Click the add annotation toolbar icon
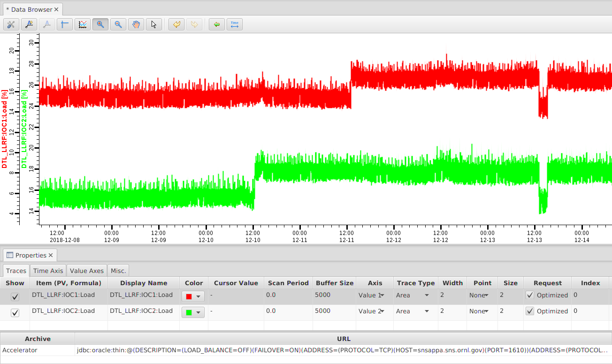Viewport: 612px width, 364px height. click(x=29, y=24)
